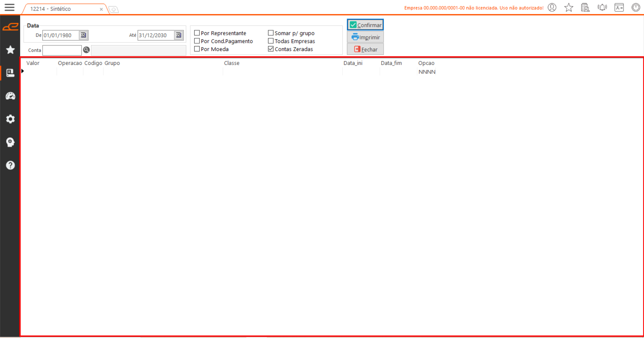Click the favorites star in sidebar

click(10, 50)
